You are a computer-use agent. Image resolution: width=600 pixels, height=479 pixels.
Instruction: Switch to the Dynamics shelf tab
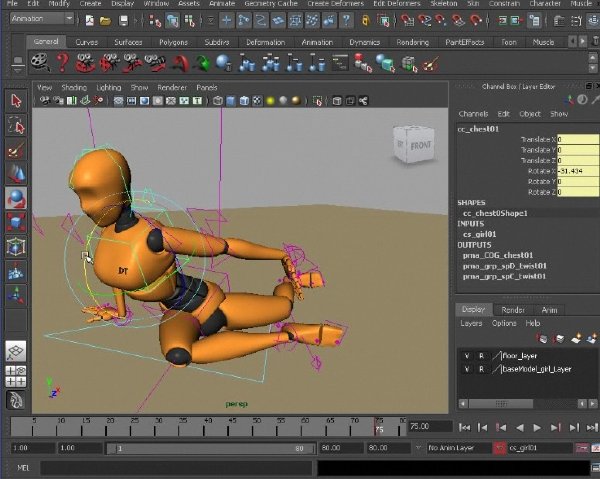(x=365, y=42)
